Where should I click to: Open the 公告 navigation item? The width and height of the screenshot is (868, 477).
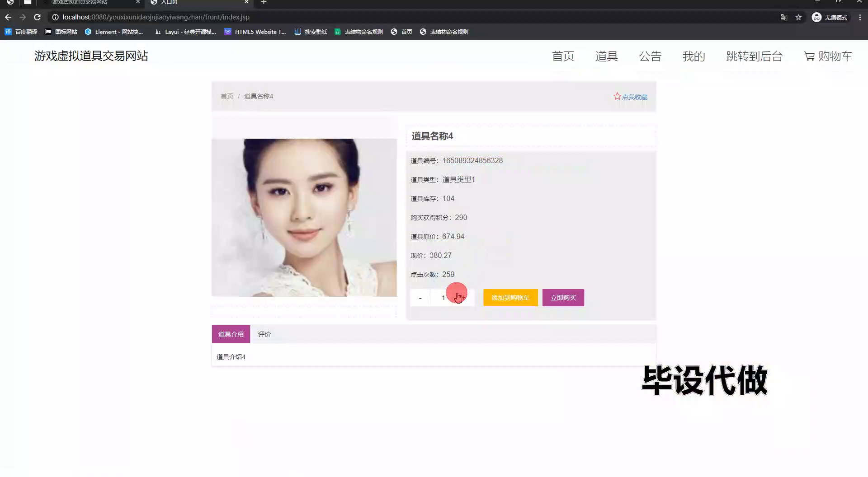[650, 56]
